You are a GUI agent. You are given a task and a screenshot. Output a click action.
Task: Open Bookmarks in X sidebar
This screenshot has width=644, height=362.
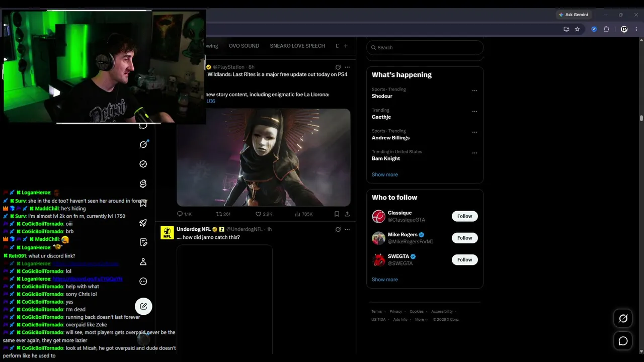(x=143, y=203)
